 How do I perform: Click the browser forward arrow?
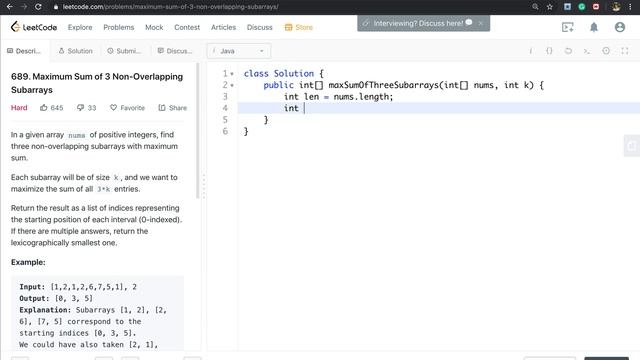click(24, 7)
